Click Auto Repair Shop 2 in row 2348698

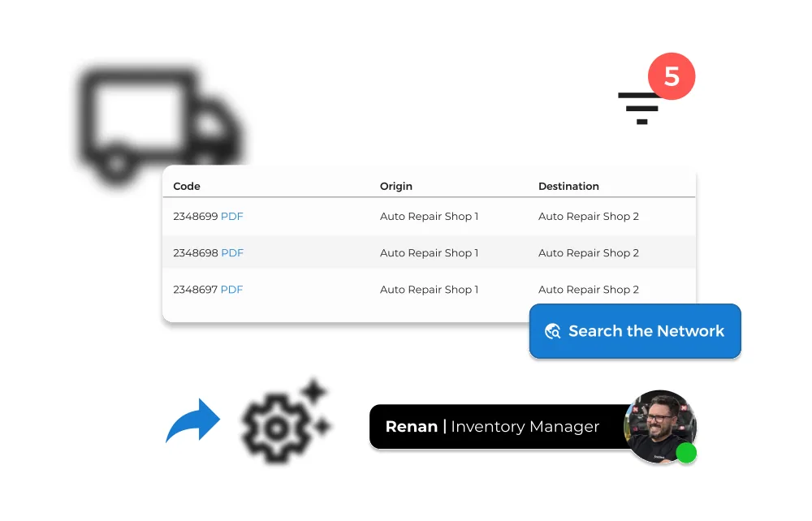[x=589, y=253]
